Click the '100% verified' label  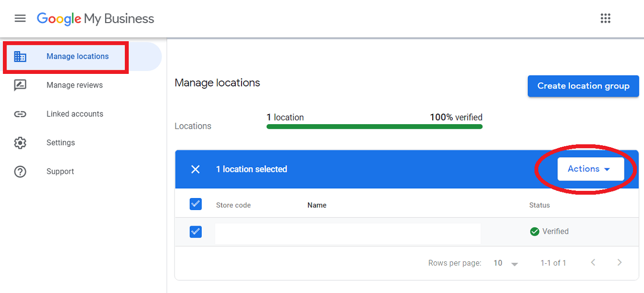(456, 117)
